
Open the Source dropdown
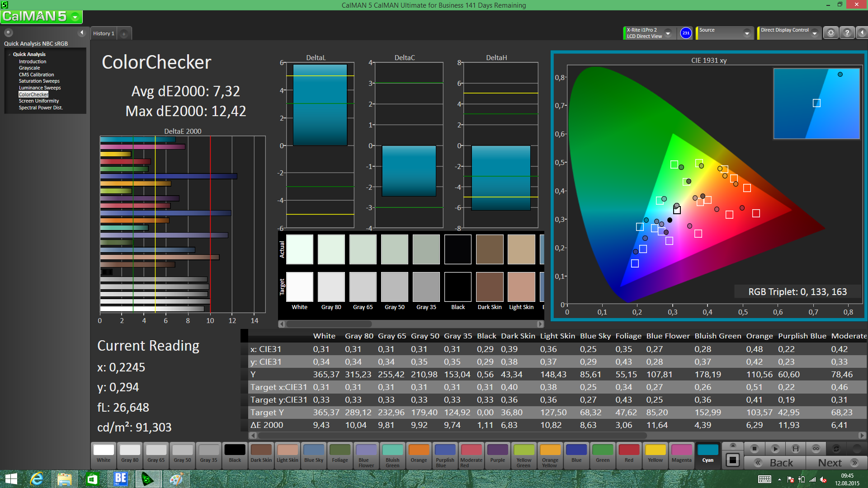coord(747,33)
